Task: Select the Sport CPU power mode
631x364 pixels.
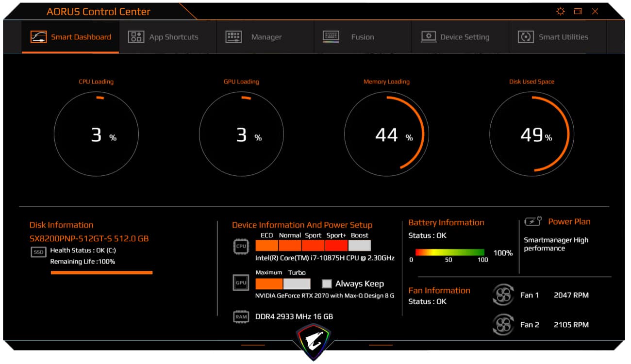Action: pyautogui.click(x=314, y=246)
